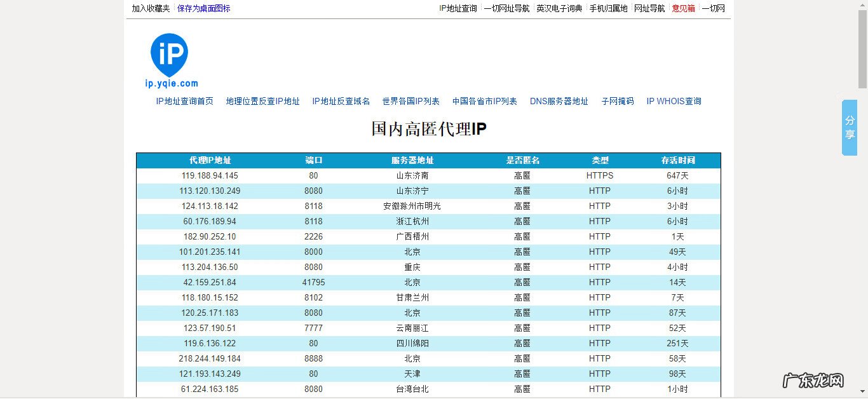
Task: Visit 一切网址导航 navigation link
Action: click(508, 8)
